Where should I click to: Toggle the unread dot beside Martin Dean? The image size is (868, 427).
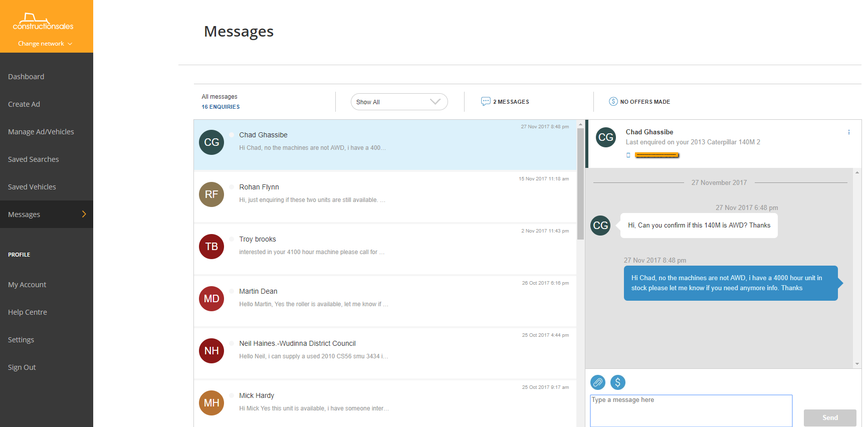point(232,291)
